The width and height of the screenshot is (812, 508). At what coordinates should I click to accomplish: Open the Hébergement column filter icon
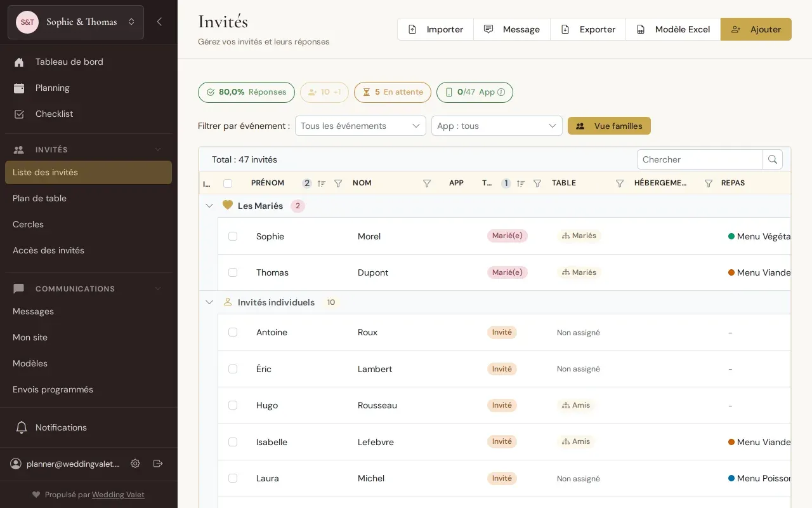709,184
